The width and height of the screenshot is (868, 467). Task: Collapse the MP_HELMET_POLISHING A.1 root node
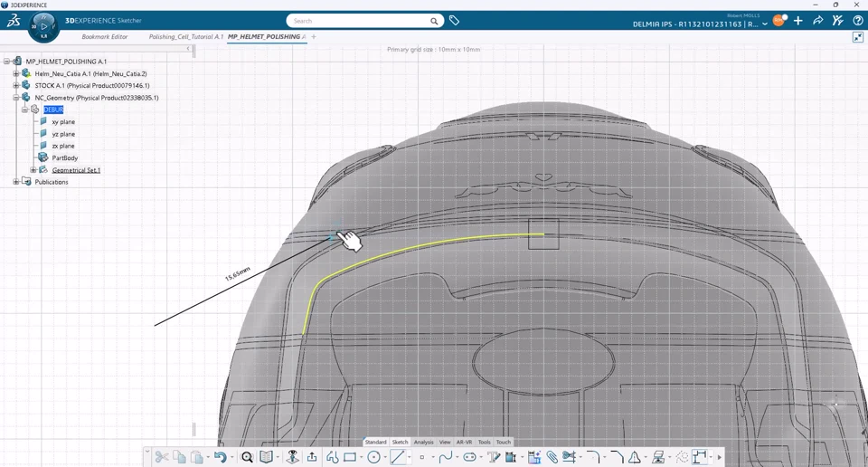[x=6, y=62]
